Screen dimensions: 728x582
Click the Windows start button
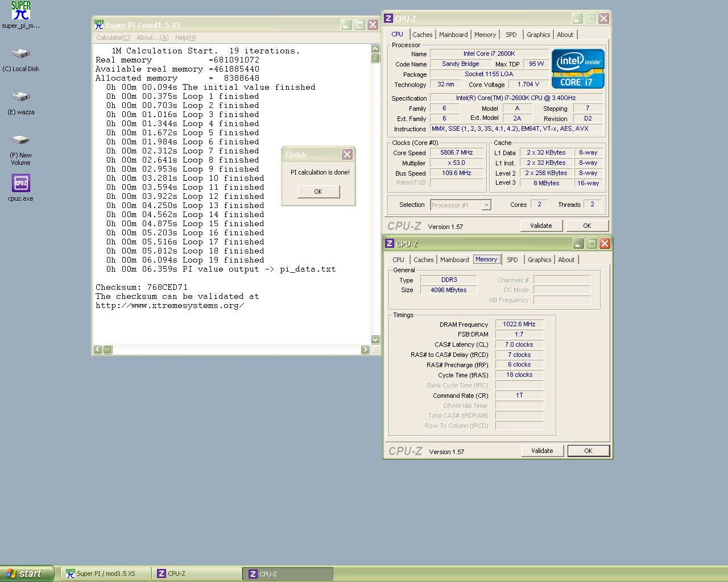point(27,573)
